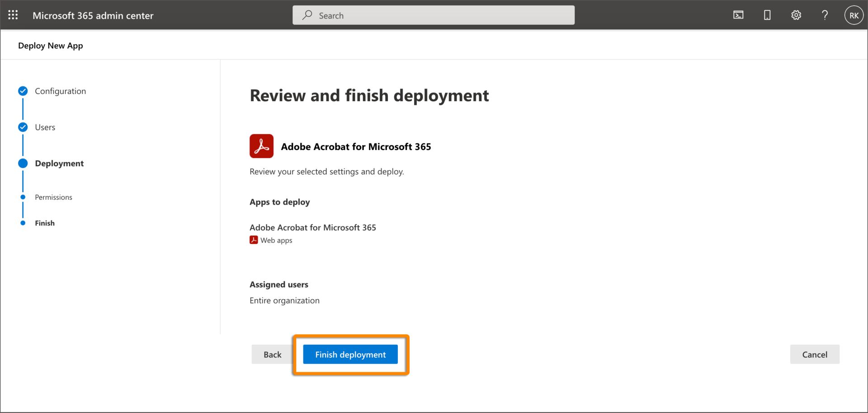Click the Entire organization value
This screenshot has width=868, height=413.
[x=284, y=301]
